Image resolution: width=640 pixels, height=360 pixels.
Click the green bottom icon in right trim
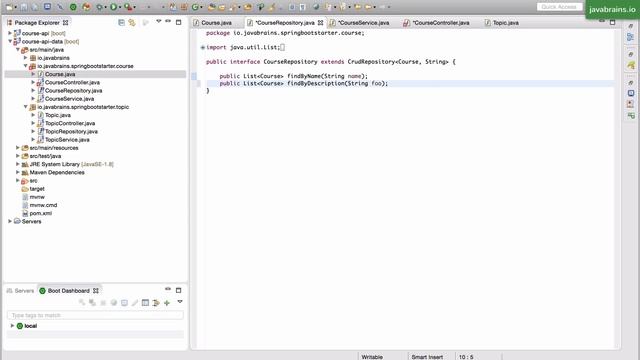631,116
